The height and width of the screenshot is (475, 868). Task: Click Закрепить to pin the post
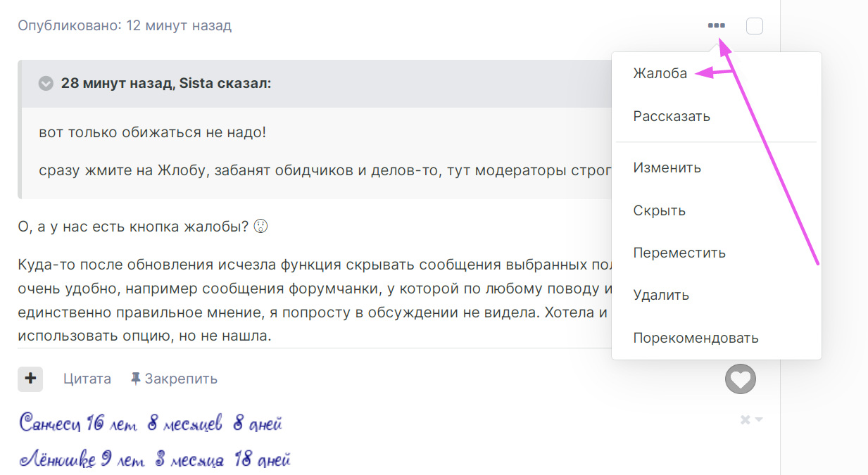tap(181, 379)
